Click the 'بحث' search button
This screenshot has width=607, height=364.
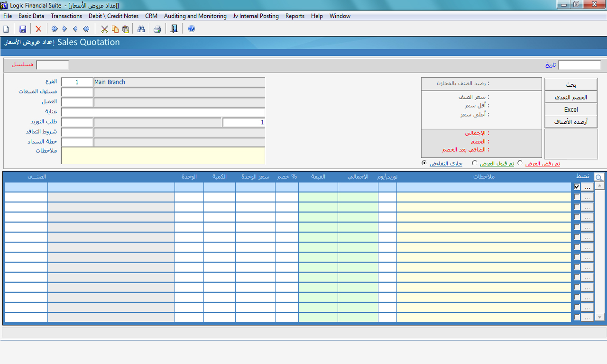pos(570,84)
